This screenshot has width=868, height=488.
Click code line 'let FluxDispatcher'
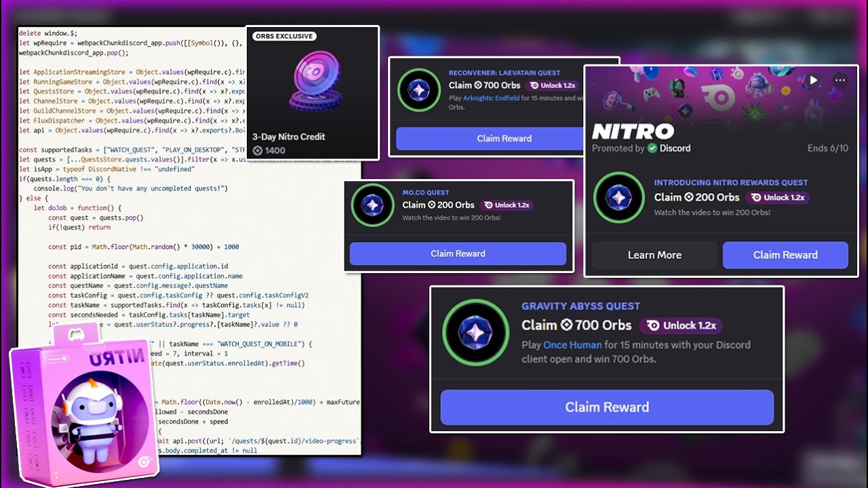pos(133,121)
